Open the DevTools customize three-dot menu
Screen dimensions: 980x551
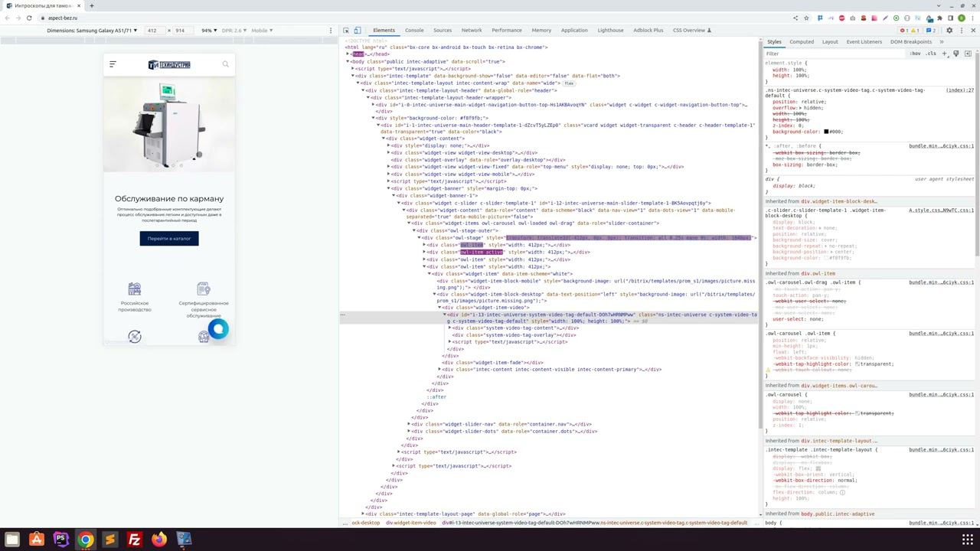[x=962, y=31]
